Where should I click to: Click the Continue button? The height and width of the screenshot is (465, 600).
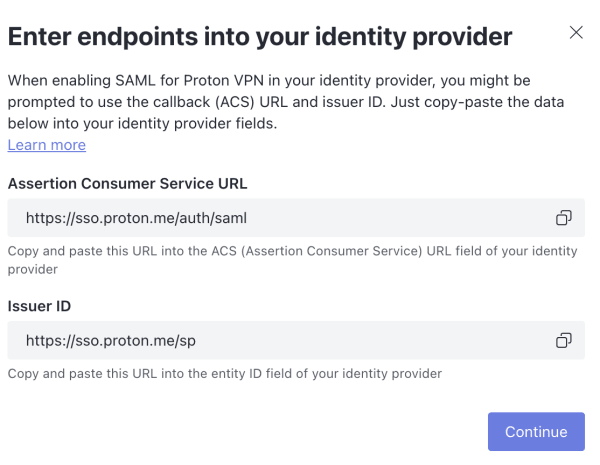click(536, 431)
